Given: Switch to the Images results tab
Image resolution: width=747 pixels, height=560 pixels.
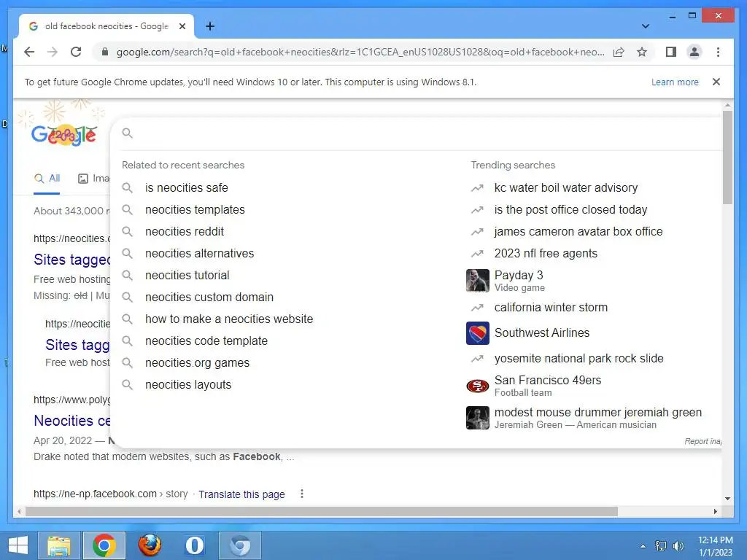Looking at the screenshot, I should pyautogui.click(x=93, y=179).
